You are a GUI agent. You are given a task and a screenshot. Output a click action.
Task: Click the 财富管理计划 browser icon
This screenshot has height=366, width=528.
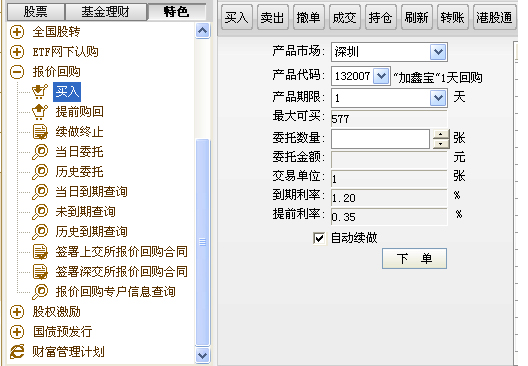17,352
